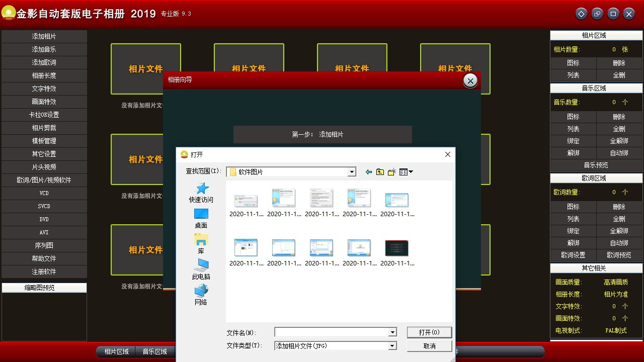The width and height of the screenshot is (644, 362).
Task: Click 图标 in the 相片区域 panel
Action: (x=574, y=63)
